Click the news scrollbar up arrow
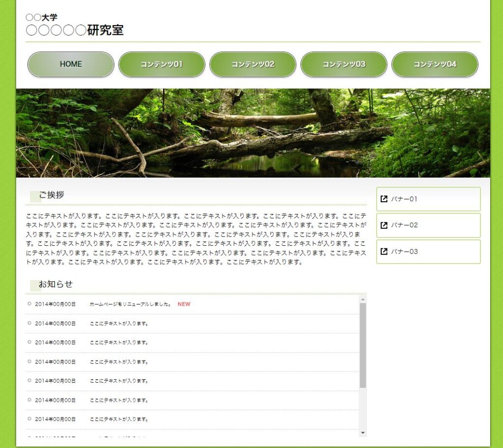 tap(363, 300)
